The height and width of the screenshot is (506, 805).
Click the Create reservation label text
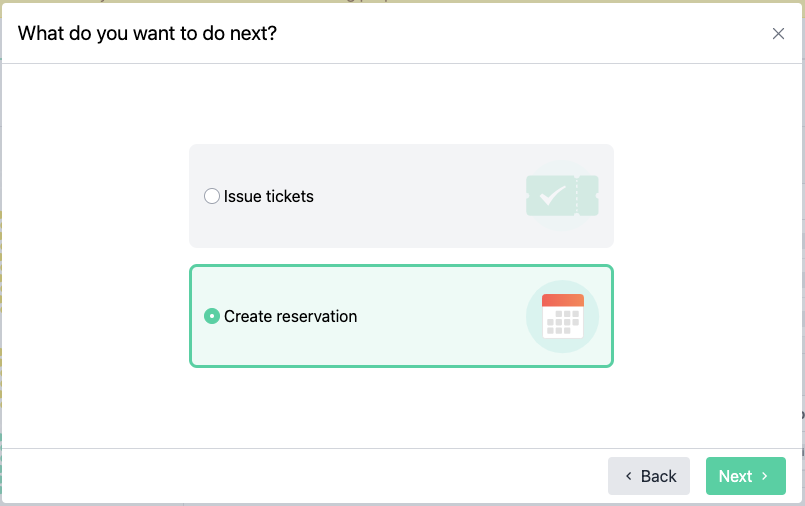click(x=291, y=316)
